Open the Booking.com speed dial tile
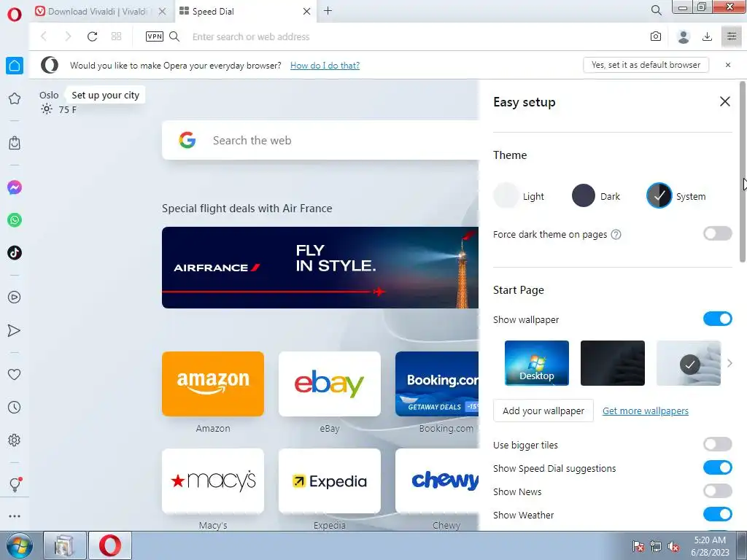Screen dimensions: 747x560 coord(437,384)
